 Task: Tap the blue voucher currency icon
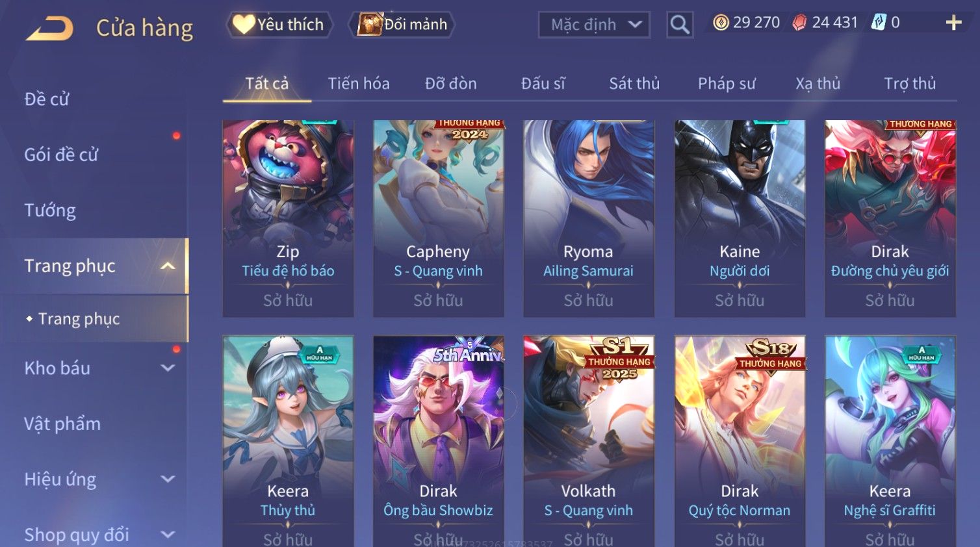(879, 23)
